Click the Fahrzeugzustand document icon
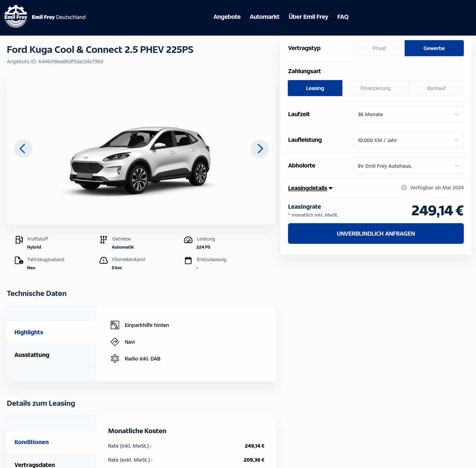476x468 pixels. (19, 260)
